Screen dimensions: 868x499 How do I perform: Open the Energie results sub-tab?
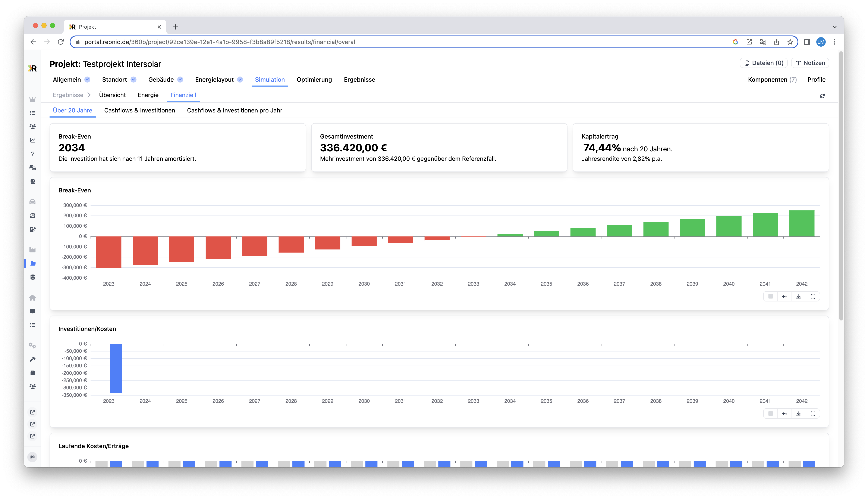tap(148, 95)
